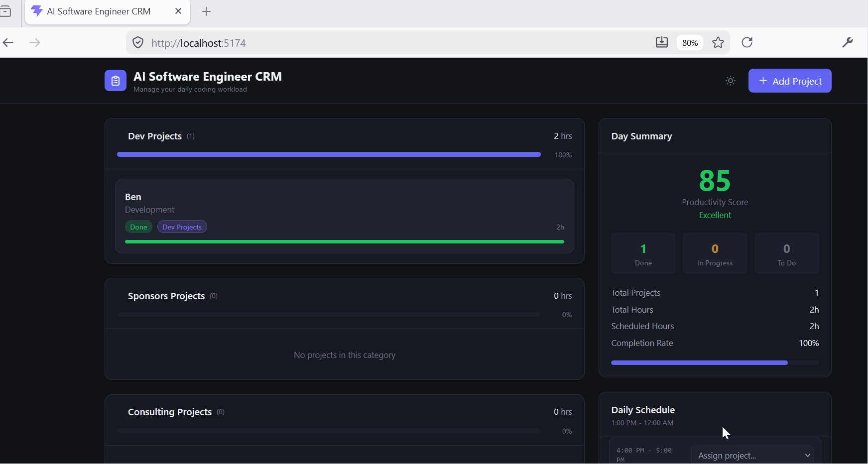Click the Dev Projects tag on Ben card
This screenshot has height=464, width=868.
pyautogui.click(x=182, y=227)
